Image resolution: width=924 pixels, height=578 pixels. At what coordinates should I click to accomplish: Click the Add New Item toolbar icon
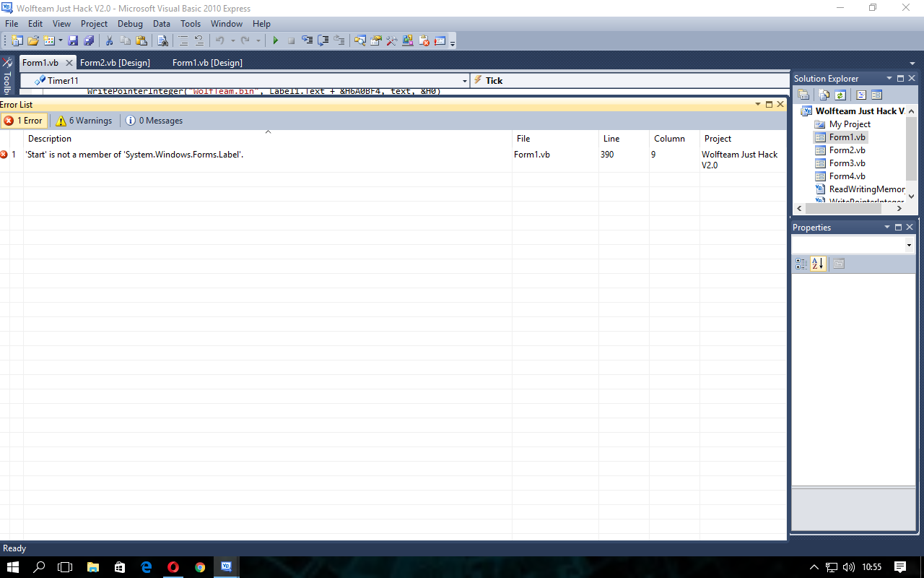coord(50,40)
